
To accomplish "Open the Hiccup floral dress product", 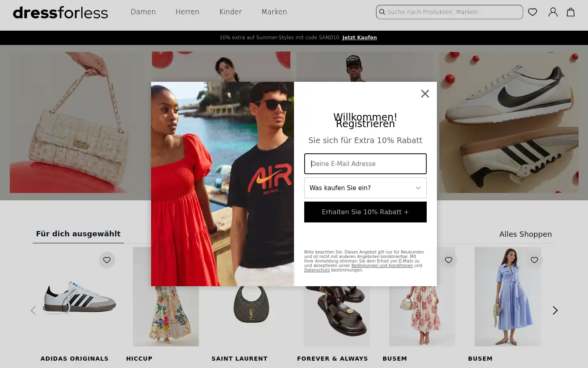I will pyautogui.click(x=166, y=316).
